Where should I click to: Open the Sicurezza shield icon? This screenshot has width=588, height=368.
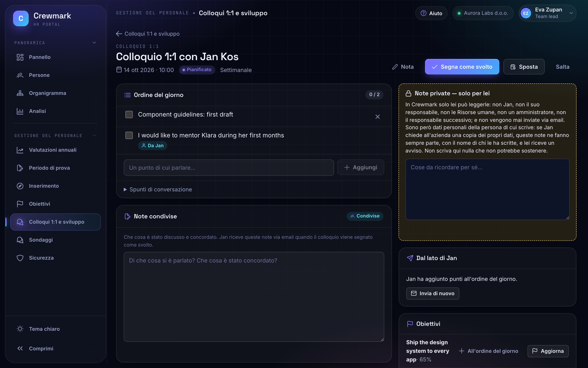20,258
